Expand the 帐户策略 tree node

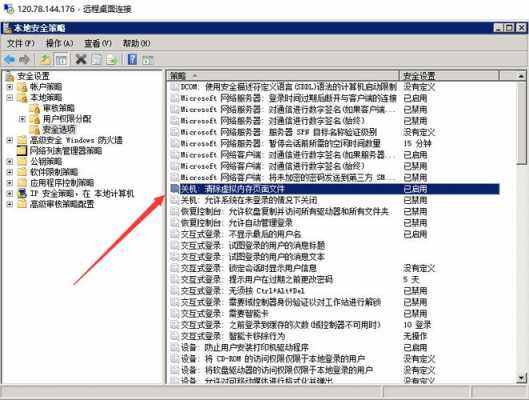10,87
